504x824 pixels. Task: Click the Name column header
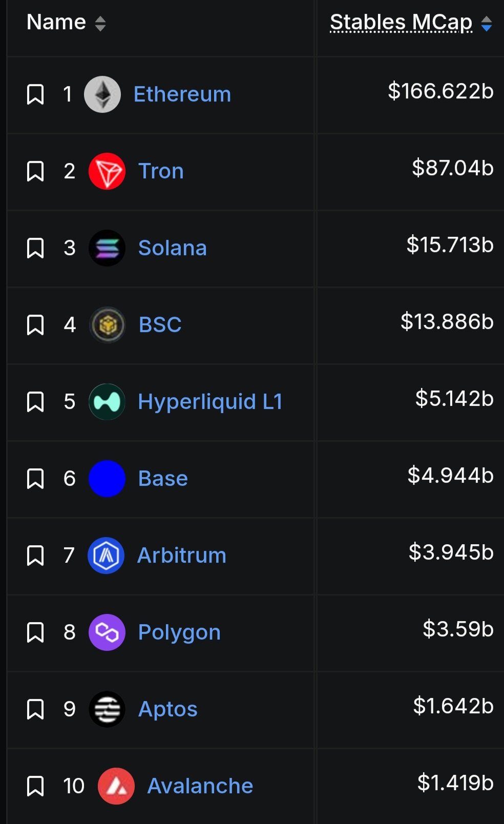pyautogui.click(x=56, y=23)
